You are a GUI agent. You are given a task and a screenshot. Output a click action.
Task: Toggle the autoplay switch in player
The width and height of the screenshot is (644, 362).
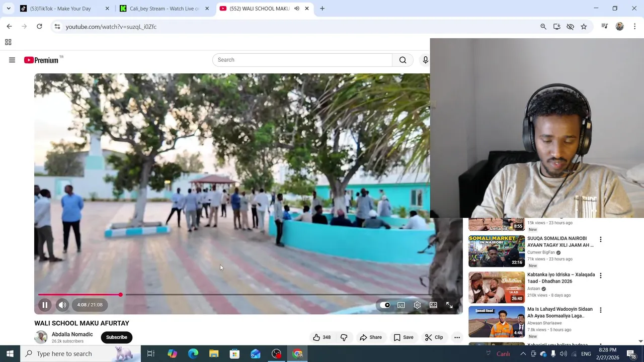point(385,305)
